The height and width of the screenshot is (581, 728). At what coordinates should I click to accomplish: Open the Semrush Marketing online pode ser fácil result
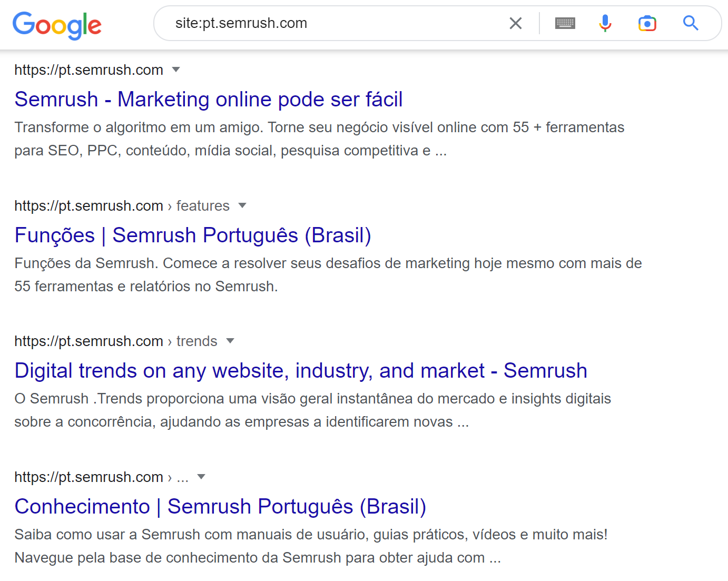(209, 99)
